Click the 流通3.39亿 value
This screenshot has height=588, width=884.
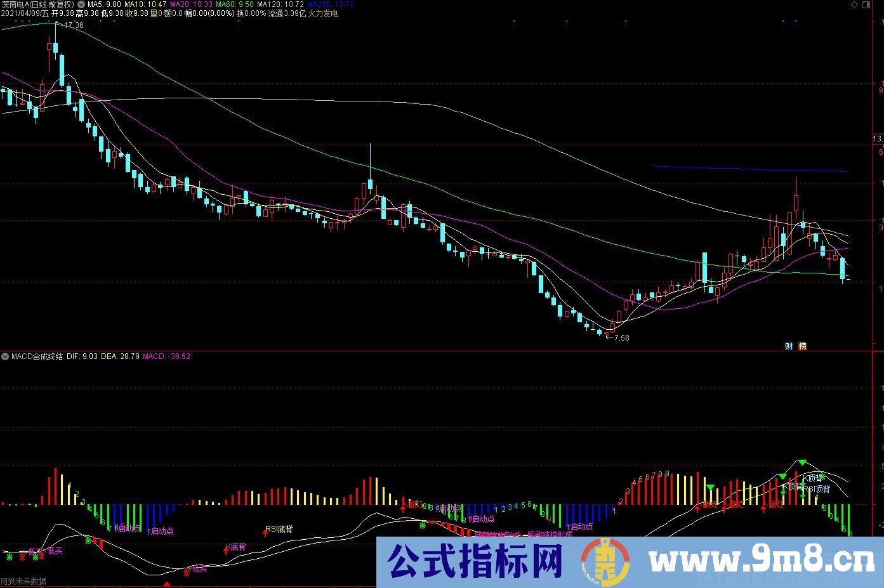coord(287,13)
